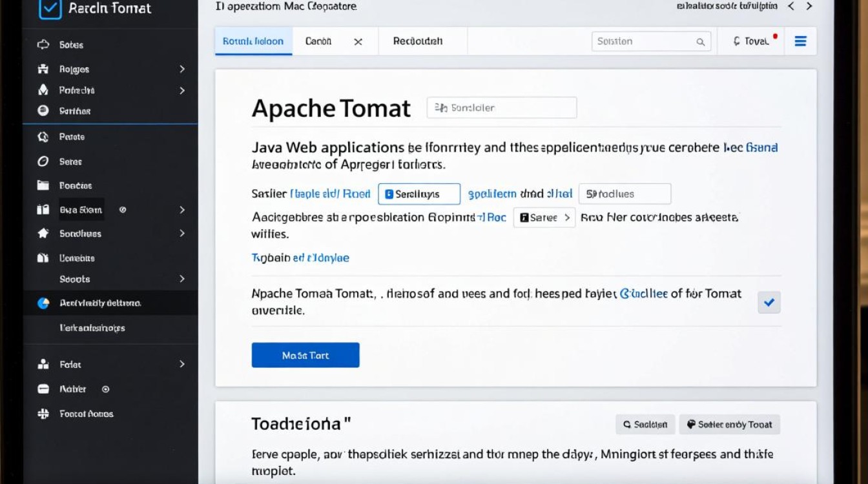Toggle the blue checkbox beside the Tomat description
Screen dimensions: 868x484
point(769,302)
